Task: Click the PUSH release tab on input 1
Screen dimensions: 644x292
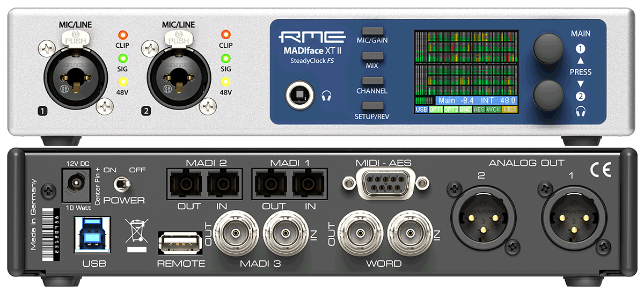Action: 75,39
